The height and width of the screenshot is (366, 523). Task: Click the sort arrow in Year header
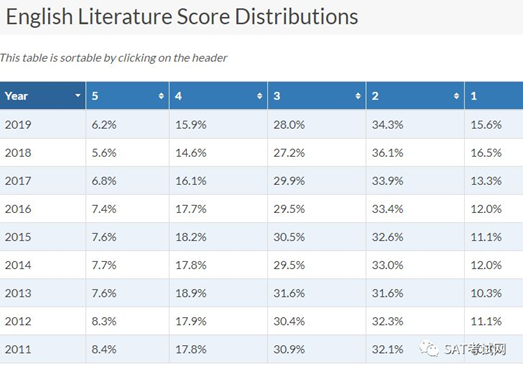point(78,96)
